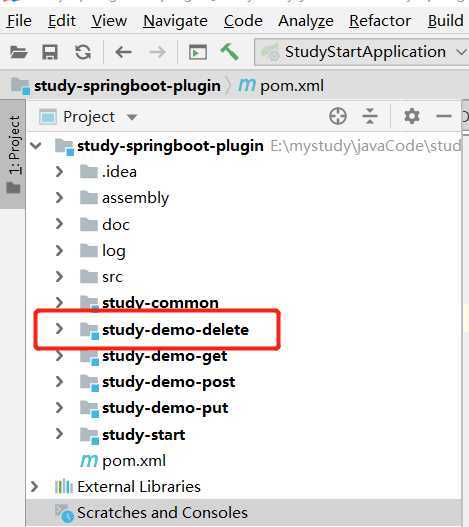Click the Open folder toolbar icon
Screen dimensions: 469x527
click(18, 52)
